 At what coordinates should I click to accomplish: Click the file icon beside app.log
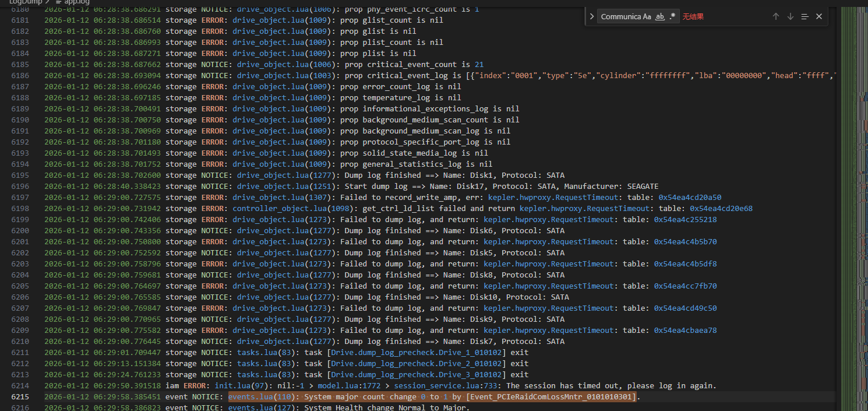point(58,2)
